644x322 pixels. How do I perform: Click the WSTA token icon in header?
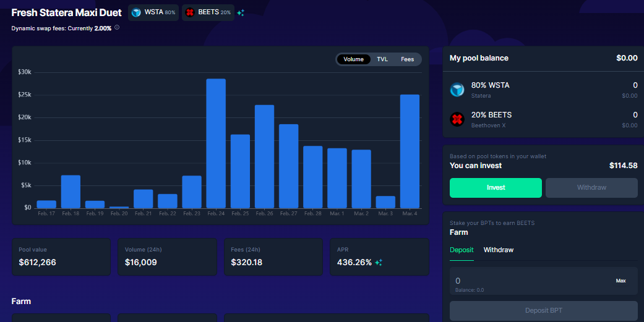pos(136,13)
